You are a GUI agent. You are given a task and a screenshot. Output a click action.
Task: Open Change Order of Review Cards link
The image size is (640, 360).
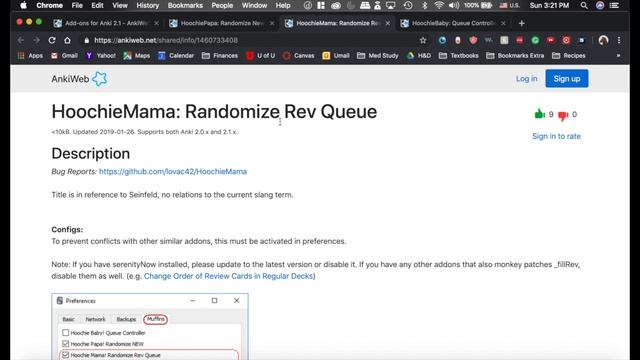point(228,276)
